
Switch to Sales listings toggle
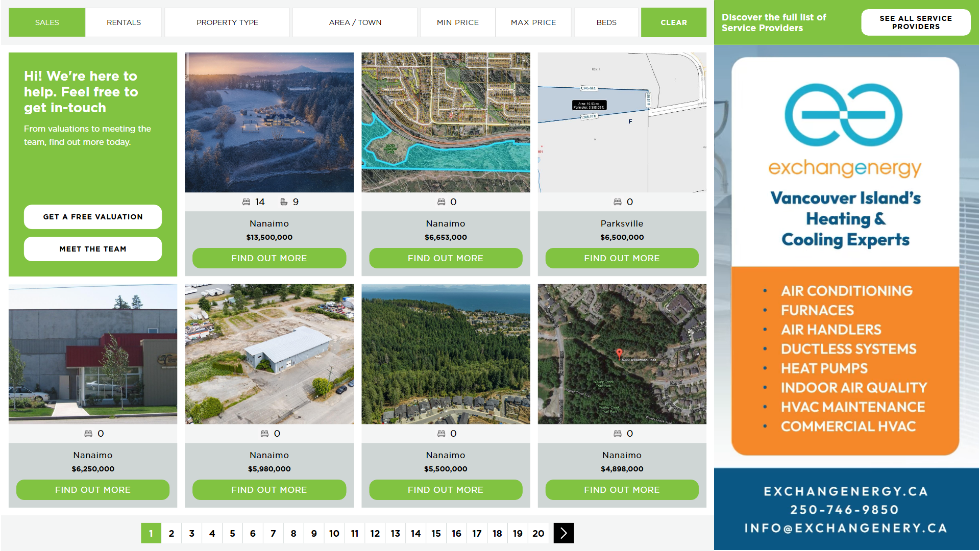(47, 22)
